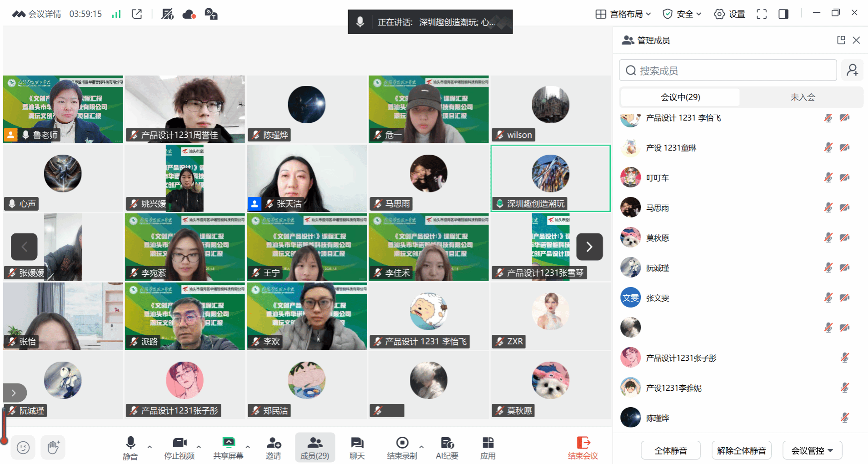
Task: Click the 全体静音 button
Action: [x=670, y=450]
